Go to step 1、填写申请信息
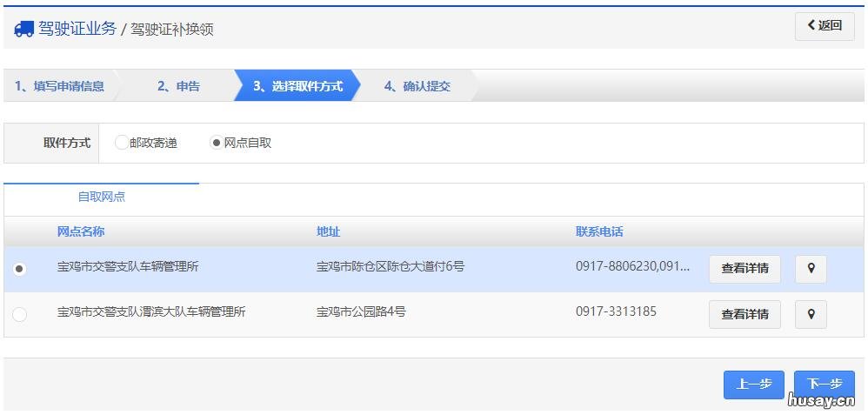868x415 pixels. 60,86
